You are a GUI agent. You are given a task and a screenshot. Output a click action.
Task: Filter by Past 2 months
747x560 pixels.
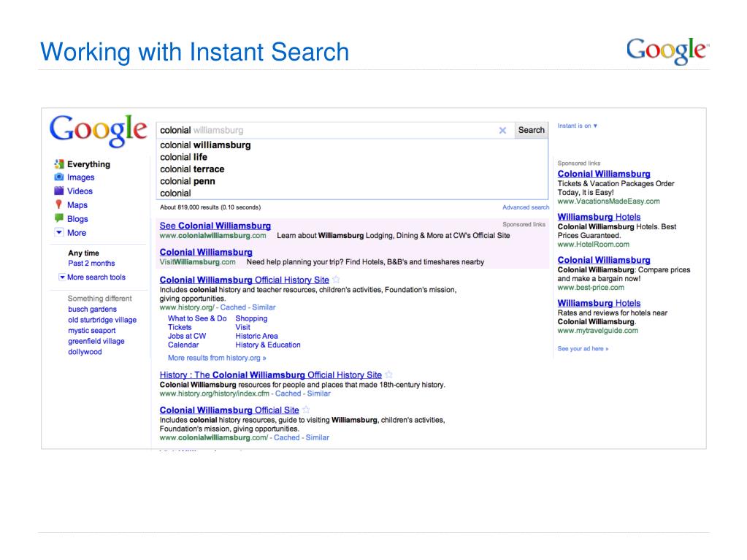click(x=91, y=264)
